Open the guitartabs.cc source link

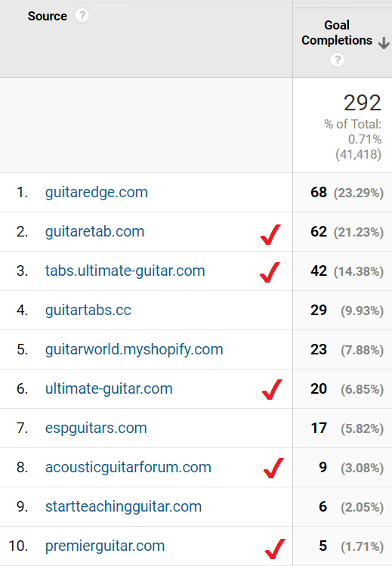88,311
